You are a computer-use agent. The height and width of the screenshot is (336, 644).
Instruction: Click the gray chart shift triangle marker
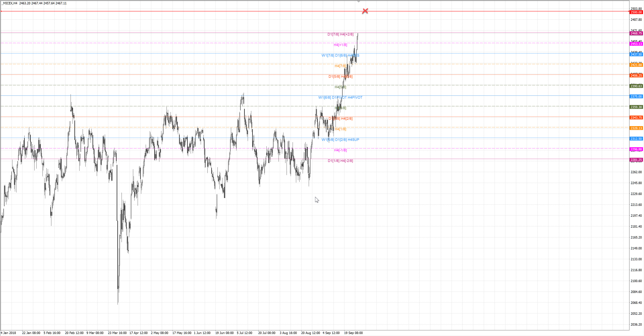[x=359, y=2]
